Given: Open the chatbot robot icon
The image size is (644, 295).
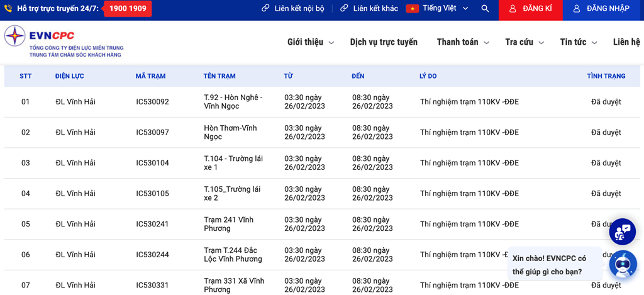Looking at the screenshot, I should (623, 264).
